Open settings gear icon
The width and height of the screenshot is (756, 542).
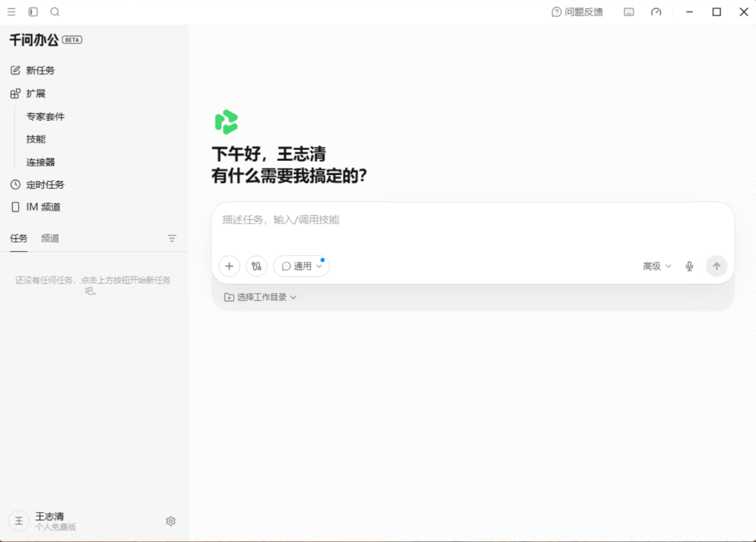click(x=171, y=521)
